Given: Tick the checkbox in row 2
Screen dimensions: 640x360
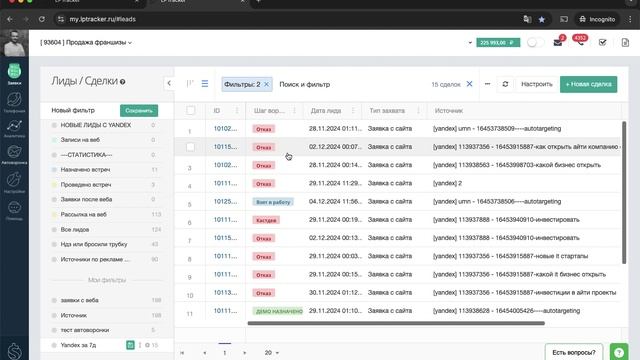Looking at the screenshot, I should coord(191,147).
